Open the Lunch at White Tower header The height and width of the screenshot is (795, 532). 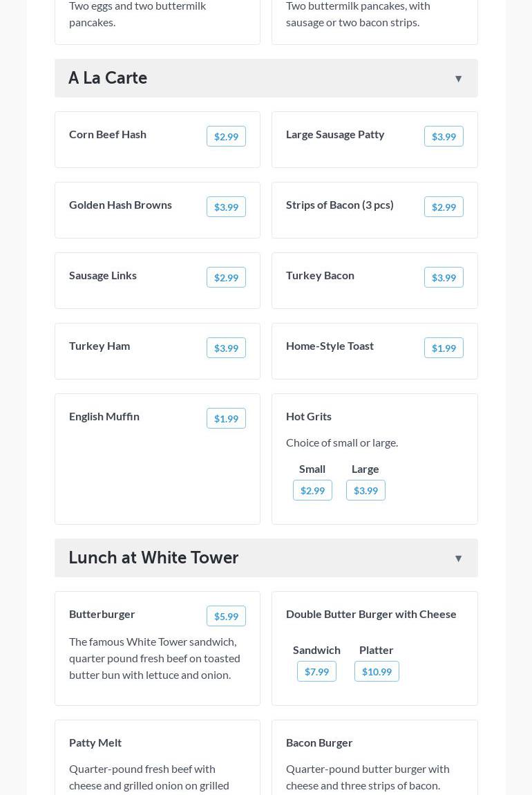click(153, 558)
